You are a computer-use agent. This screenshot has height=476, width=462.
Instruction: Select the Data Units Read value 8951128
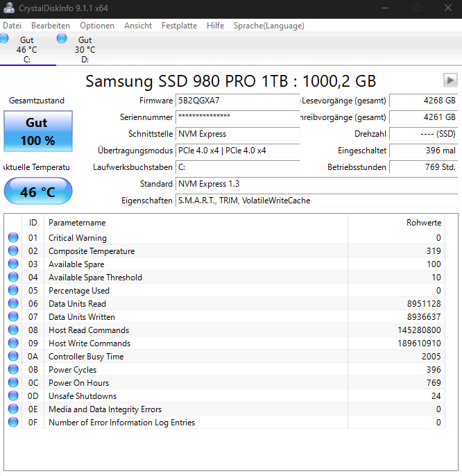click(424, 304)
